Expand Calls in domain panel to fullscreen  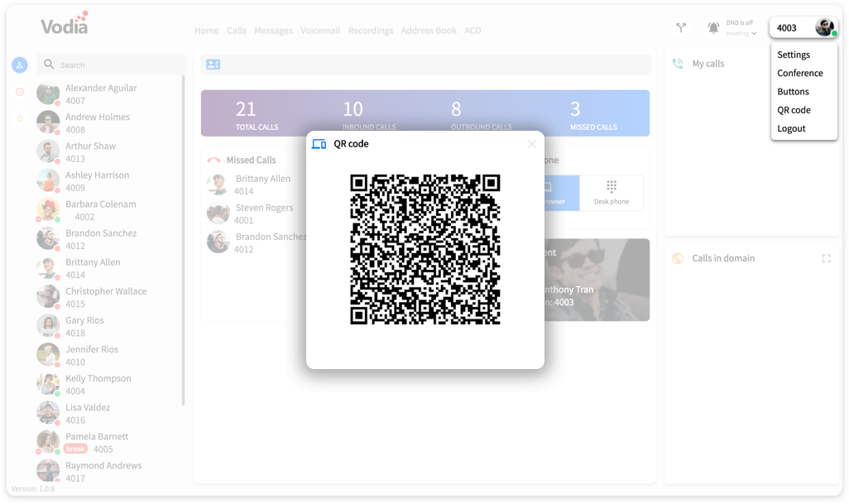click(827, 259)
